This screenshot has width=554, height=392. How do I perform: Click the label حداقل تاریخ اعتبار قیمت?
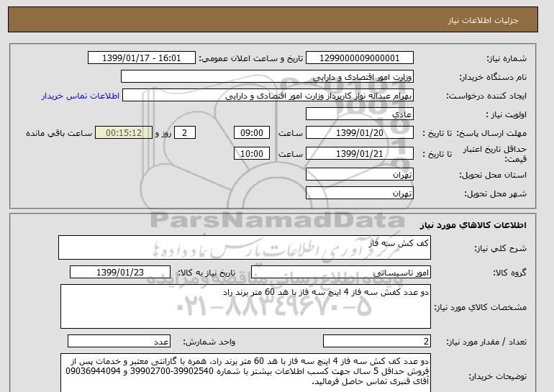click(495, 154)
